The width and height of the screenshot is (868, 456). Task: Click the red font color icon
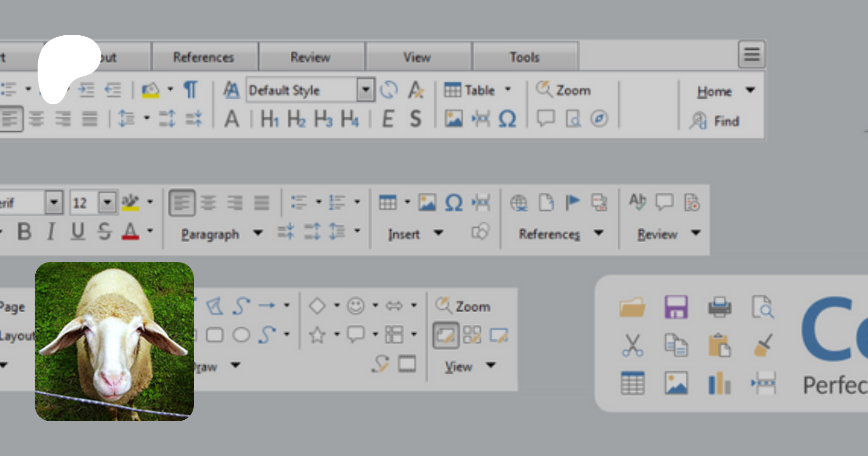[130, 232]
